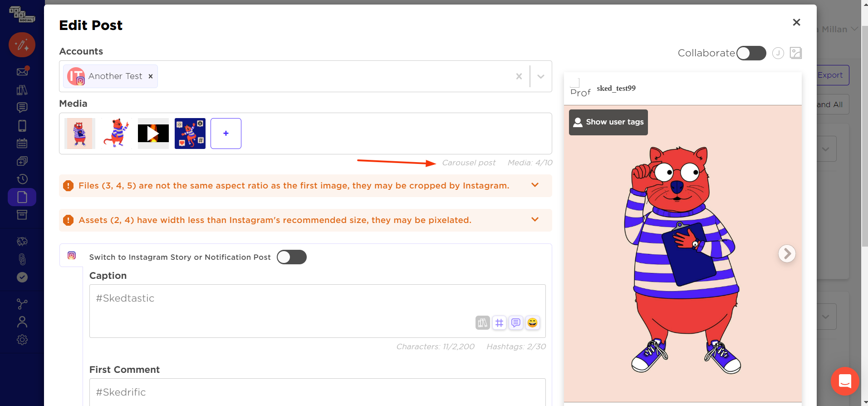Open the archive box icon in sidebar

coord(22,215)
